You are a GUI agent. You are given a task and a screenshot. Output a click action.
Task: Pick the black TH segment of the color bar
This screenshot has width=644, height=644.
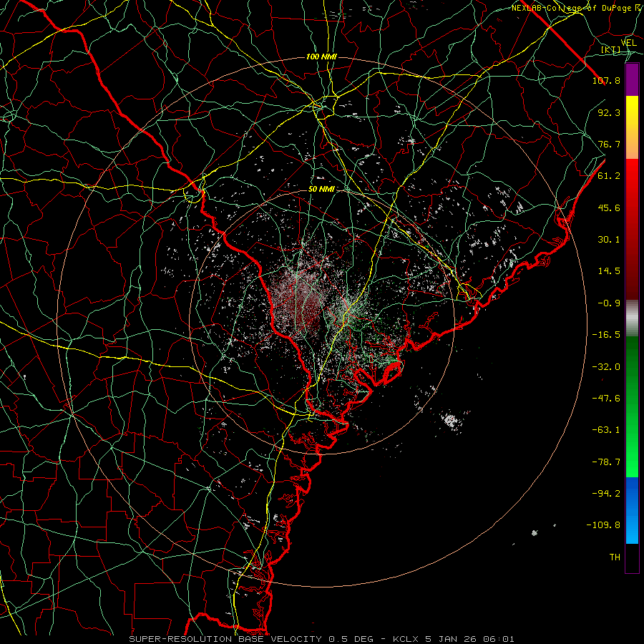click(632, 558)
